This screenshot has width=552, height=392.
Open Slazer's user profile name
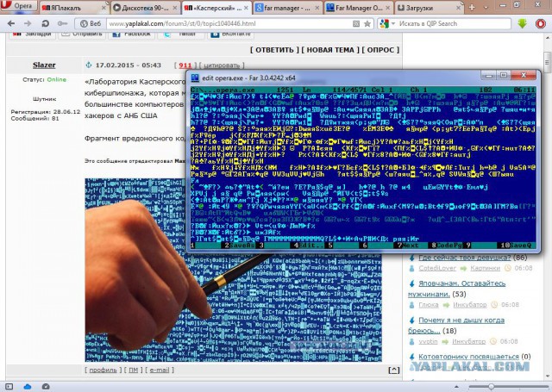[x=44, y=65]
